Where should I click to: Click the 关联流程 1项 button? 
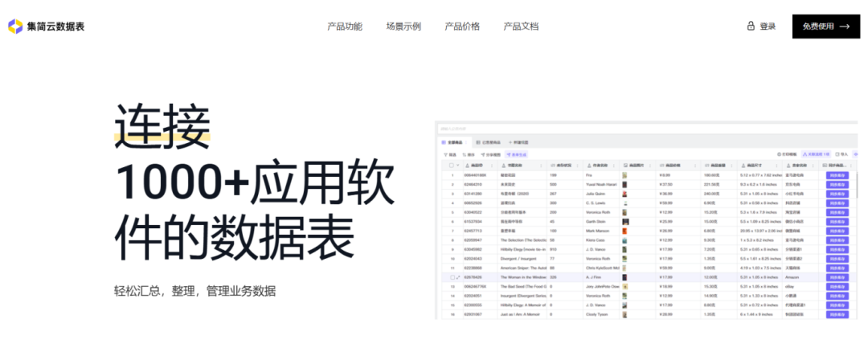816,154
